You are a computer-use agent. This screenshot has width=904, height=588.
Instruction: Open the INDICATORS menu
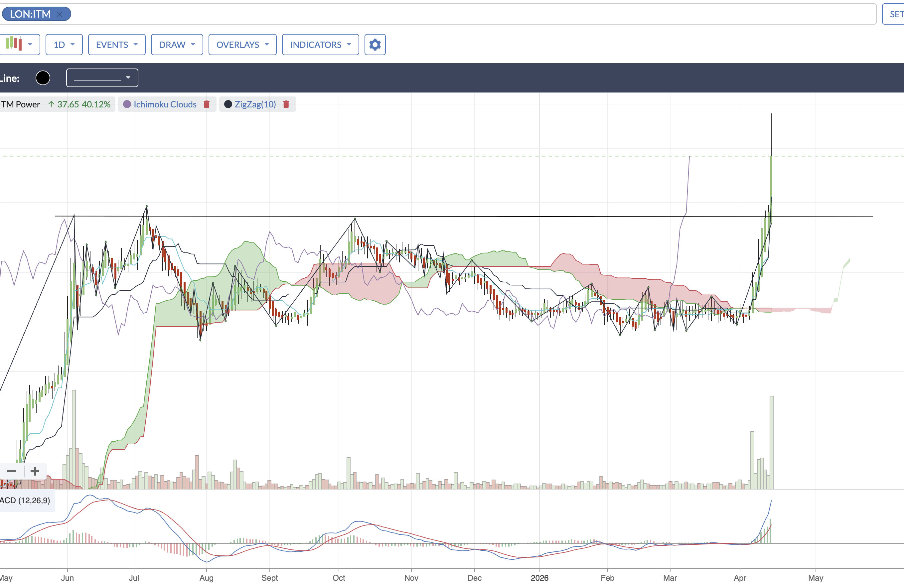(x=320, y=45)
